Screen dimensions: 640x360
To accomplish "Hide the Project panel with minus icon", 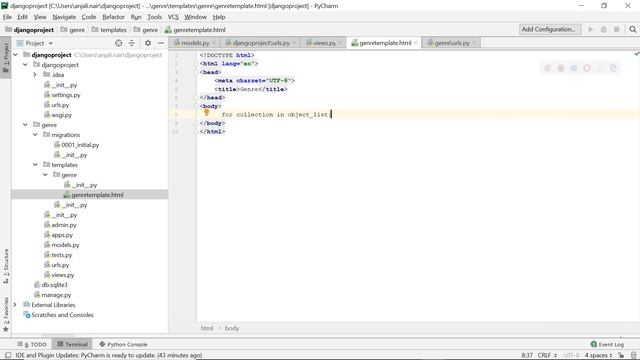I will point(161,43).
